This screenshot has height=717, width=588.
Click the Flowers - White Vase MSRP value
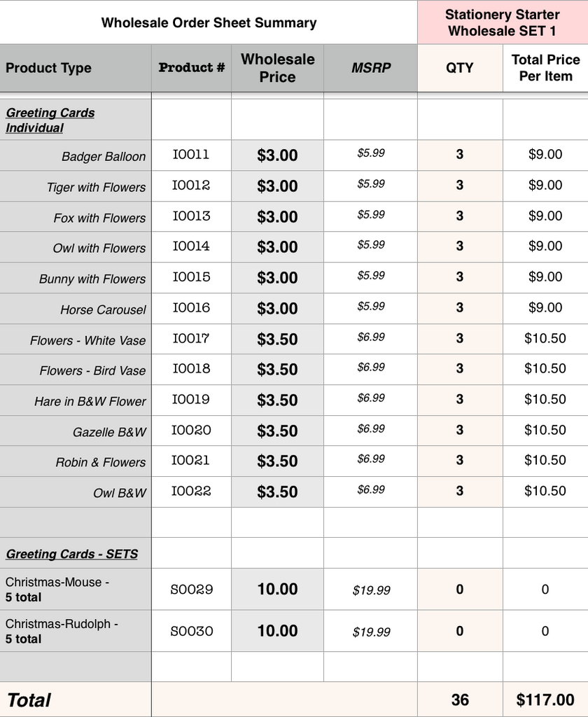tap(370, 338)
